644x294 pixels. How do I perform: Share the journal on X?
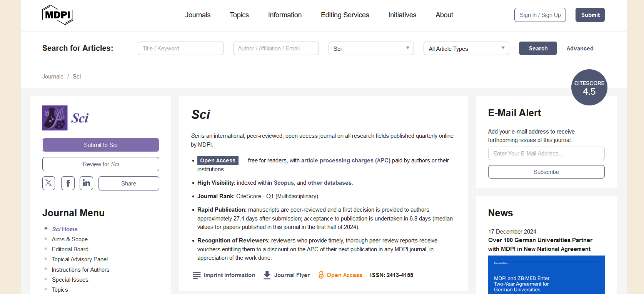click(48, 183)
